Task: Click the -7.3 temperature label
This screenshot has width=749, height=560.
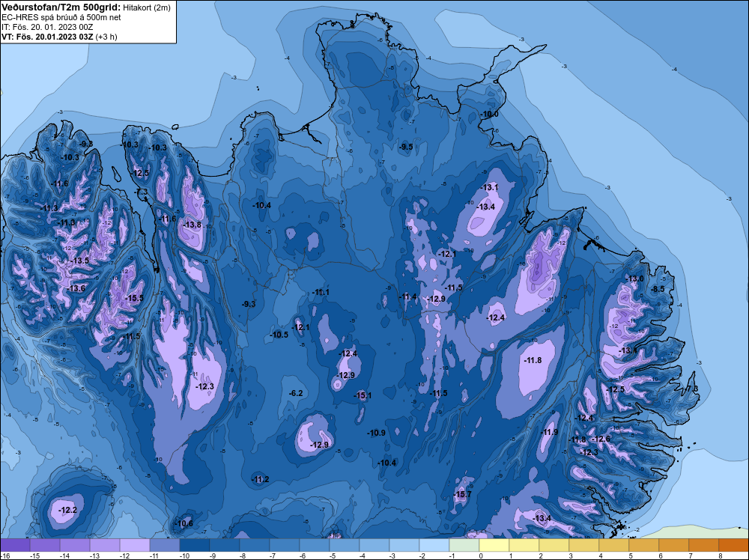Action: click(142, 192)
